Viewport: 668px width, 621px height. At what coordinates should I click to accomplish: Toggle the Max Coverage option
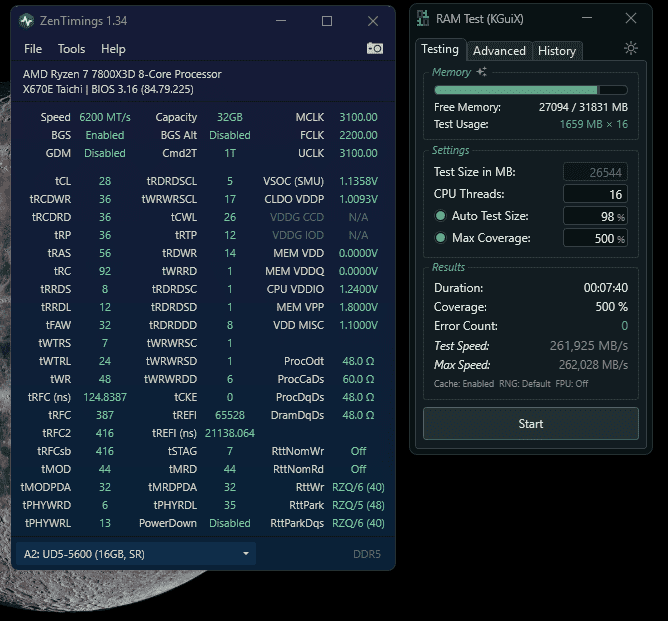(441, 238)
